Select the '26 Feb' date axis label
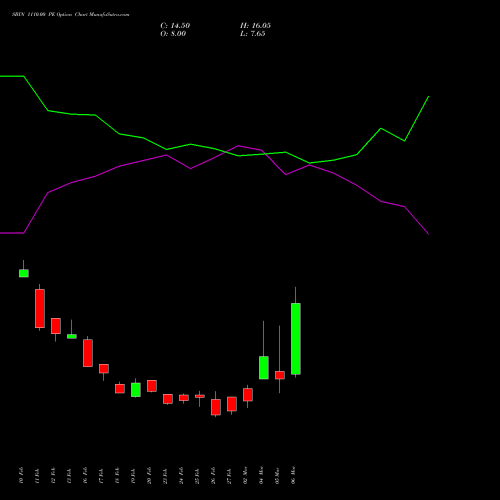Image resolution: width=500 pixels, height=500 pixels. (x=213, y=476)
